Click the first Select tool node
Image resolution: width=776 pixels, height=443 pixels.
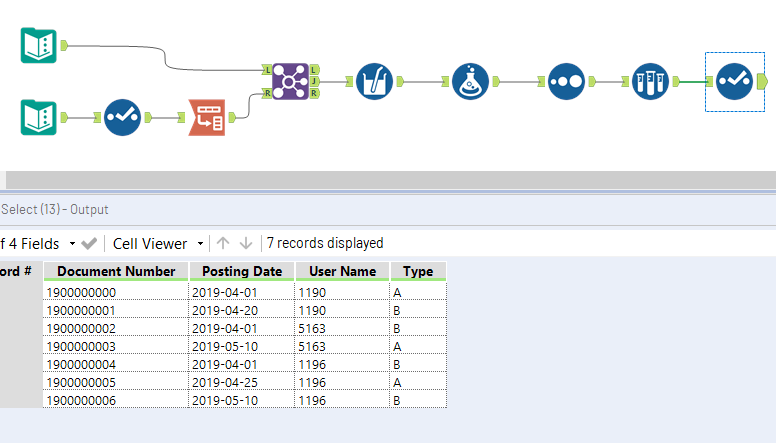click(x=123, y=117)
